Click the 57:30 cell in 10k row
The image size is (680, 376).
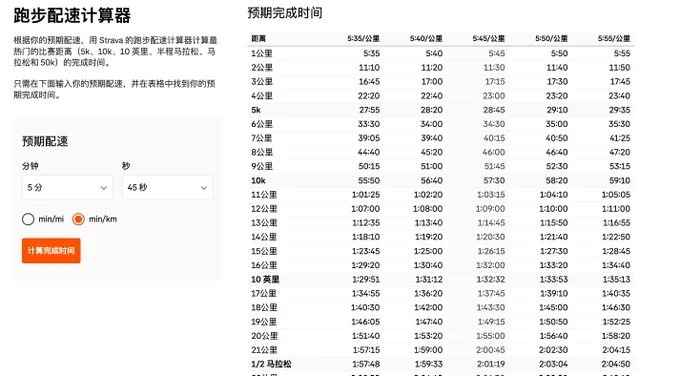[494, 180]
